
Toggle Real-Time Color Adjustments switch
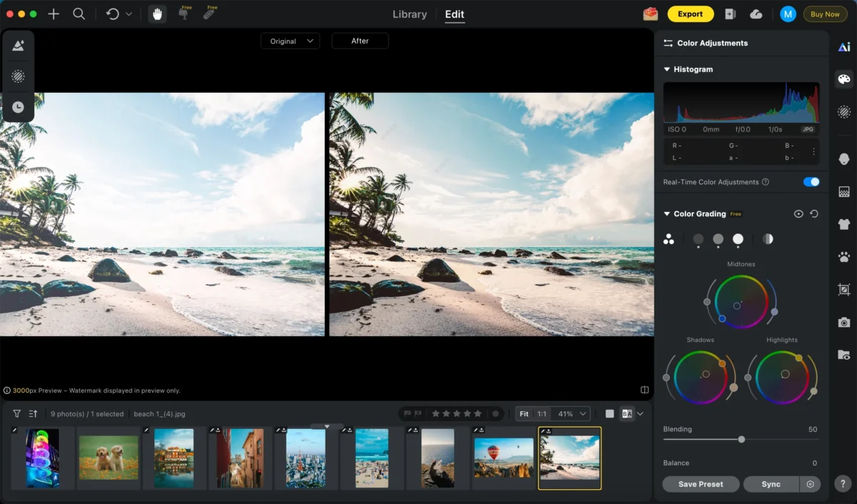tap(811, 182)
